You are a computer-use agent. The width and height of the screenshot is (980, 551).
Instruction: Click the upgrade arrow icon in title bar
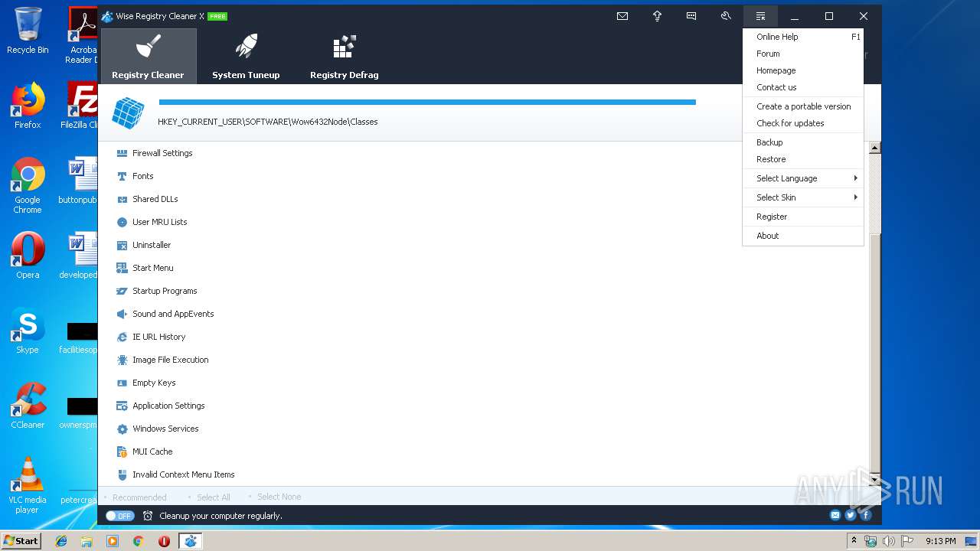point(657,16)
